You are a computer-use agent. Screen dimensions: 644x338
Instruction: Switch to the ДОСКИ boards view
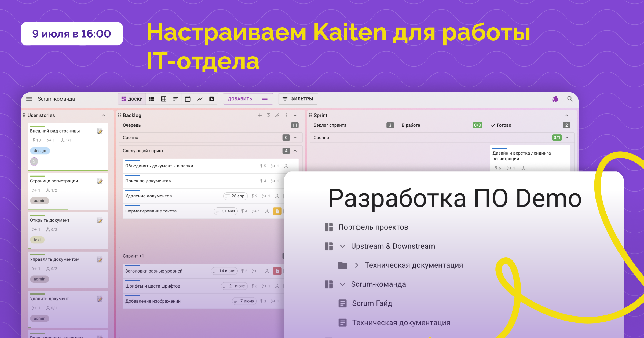pos(132,99)
